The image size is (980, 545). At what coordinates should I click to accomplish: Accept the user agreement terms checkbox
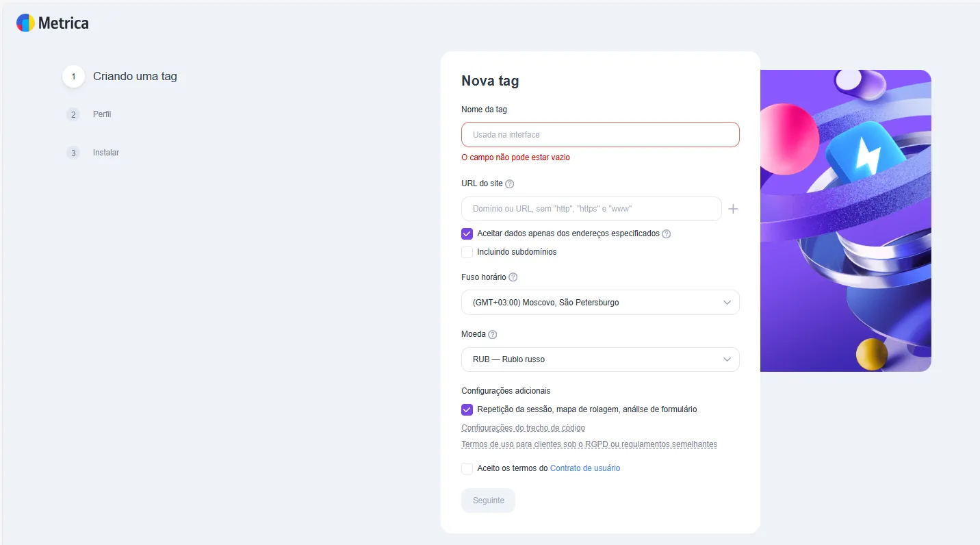(467, 468)
